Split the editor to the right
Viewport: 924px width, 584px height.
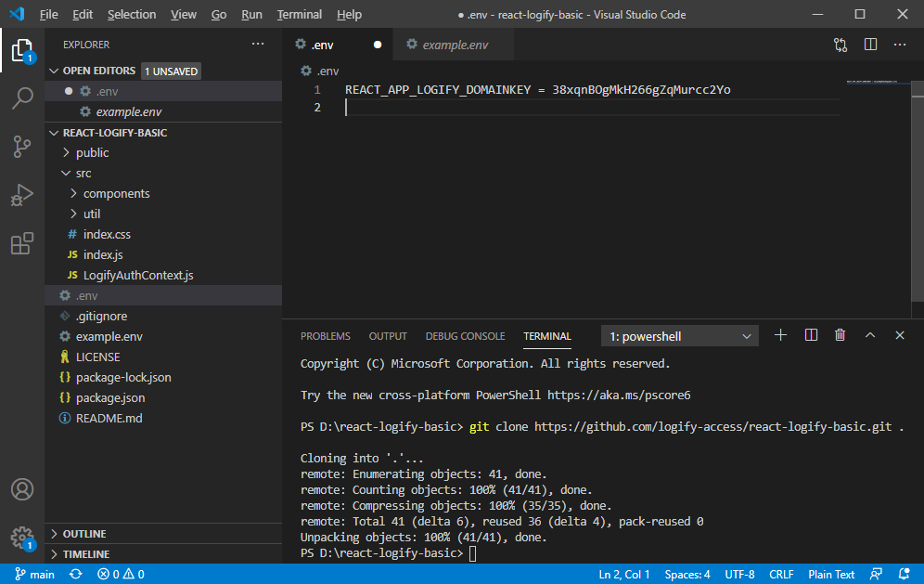(x=870, y=45)
